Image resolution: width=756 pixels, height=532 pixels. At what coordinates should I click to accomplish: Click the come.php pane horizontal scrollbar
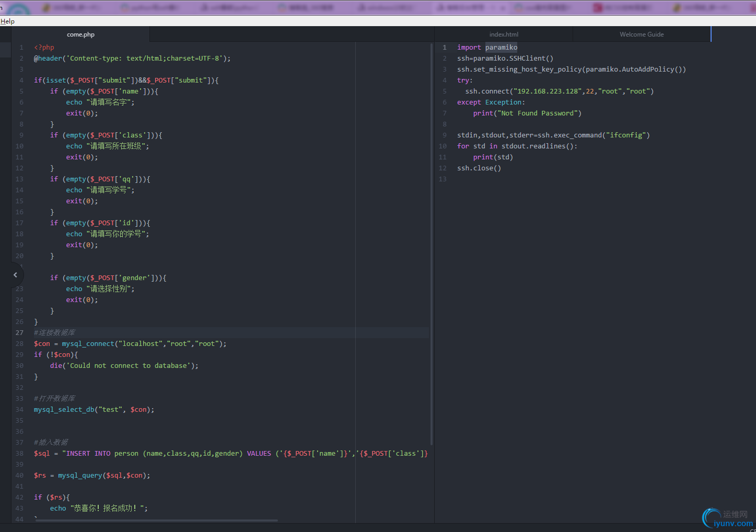tap(156, 520)
